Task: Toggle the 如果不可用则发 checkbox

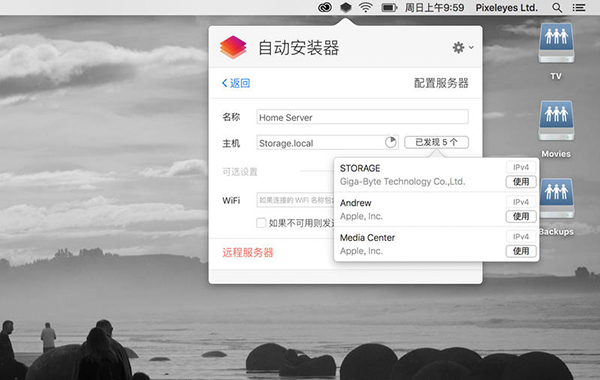Action: (x=261, y=223)
